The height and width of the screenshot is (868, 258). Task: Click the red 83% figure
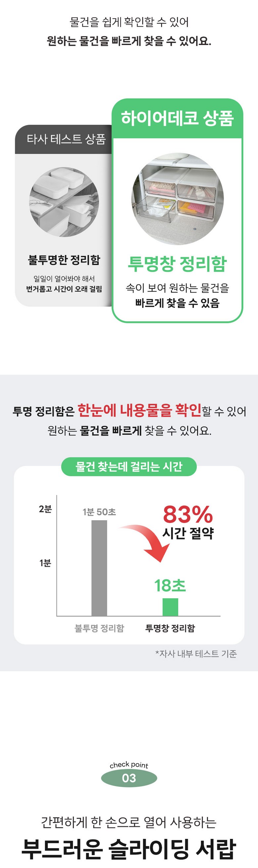coord(188,515)
